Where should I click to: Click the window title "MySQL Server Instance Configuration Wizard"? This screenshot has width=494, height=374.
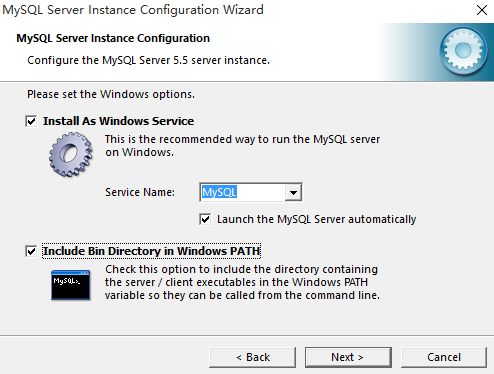click(x=133, y=10)
